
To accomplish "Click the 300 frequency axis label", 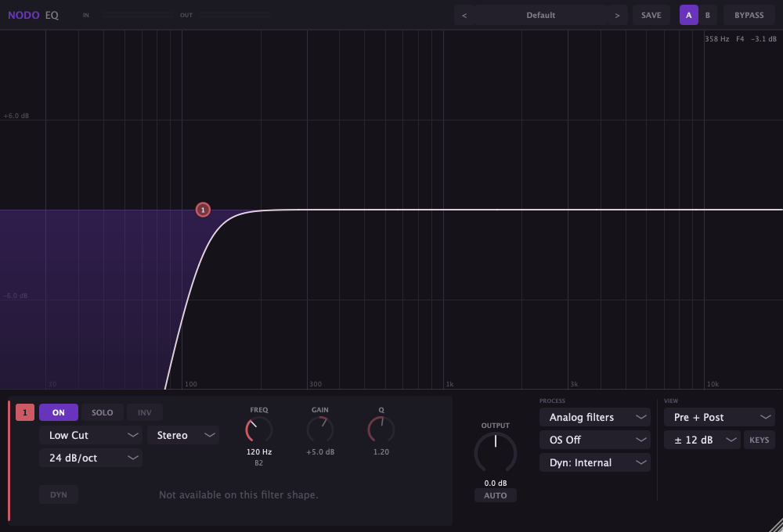I will pos(316,384).
